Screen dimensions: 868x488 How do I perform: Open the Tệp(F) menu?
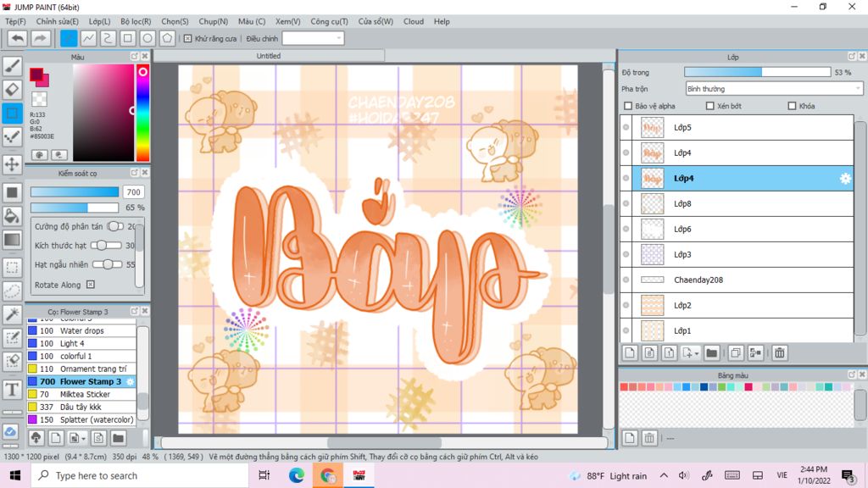pyautogui.click(x=15, y=21)
